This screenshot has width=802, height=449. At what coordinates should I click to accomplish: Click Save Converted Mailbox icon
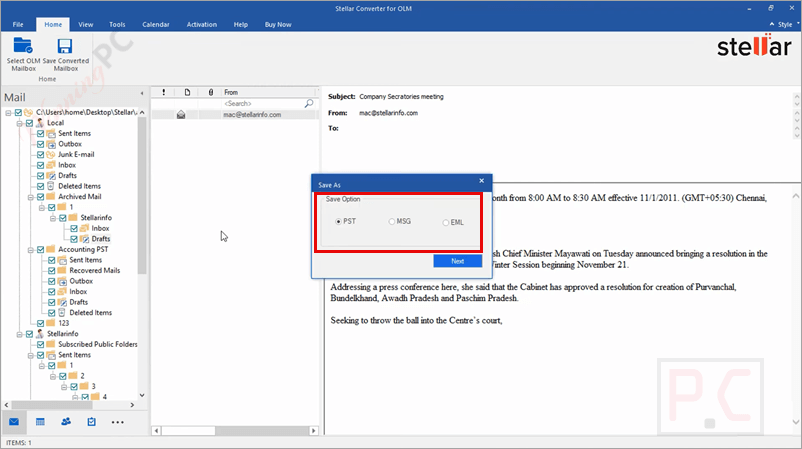click(x=64, y=46)
